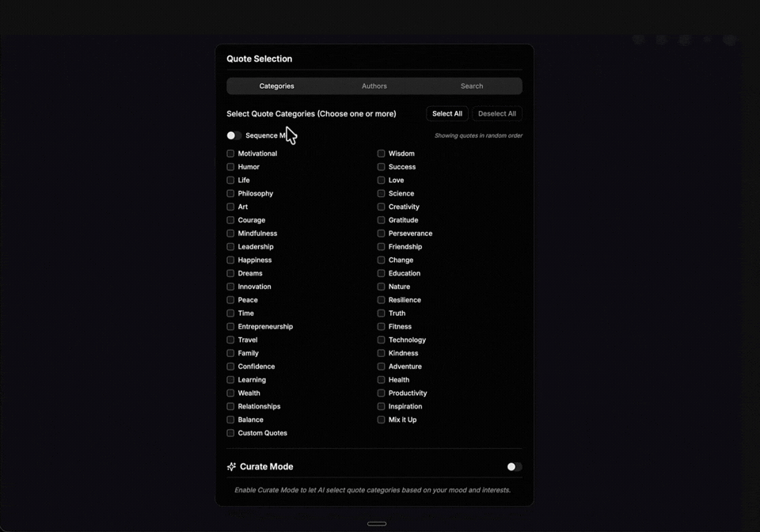Viewport: 760px width, 532px height.
Task: Check the Custom Quotes checkbox
Action: [230, 434]
